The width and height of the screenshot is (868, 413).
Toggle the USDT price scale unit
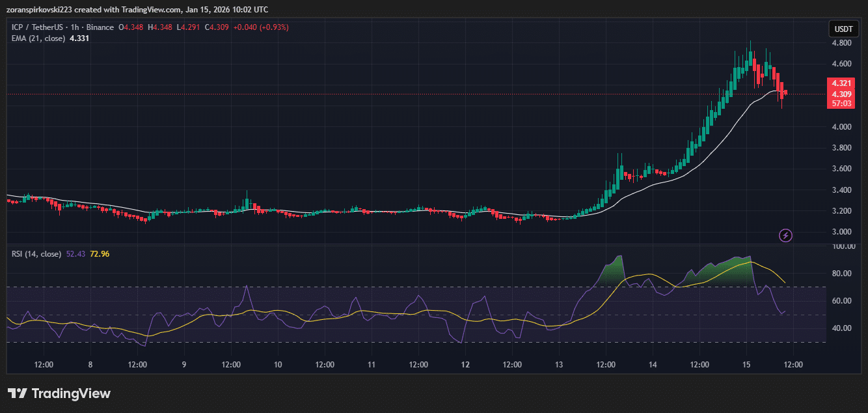pos(843,29)
